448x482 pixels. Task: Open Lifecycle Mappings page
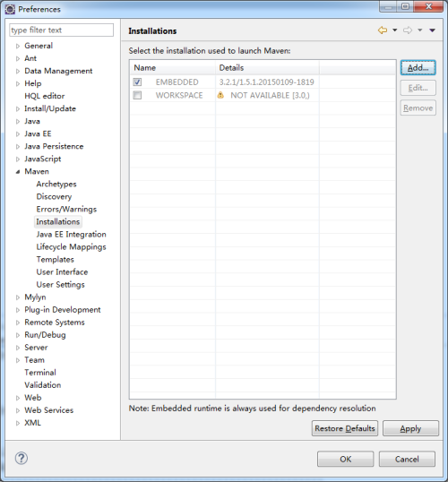tap(71, 247)
